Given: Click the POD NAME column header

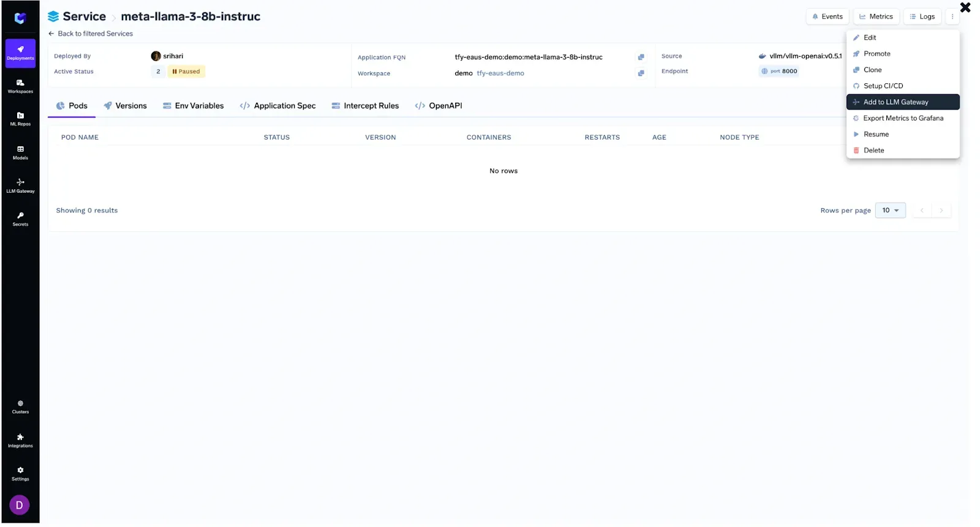Looking at the screenshot, I should tap(80, 138).
